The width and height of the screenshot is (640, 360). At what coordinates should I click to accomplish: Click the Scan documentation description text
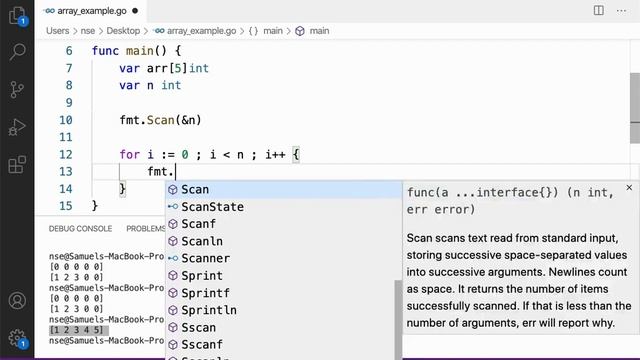[x=519, y=280]
